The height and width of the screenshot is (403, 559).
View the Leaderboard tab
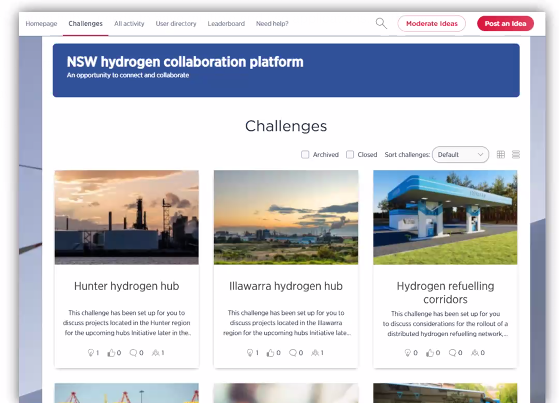pyautogui.click(x=226, y=24)
